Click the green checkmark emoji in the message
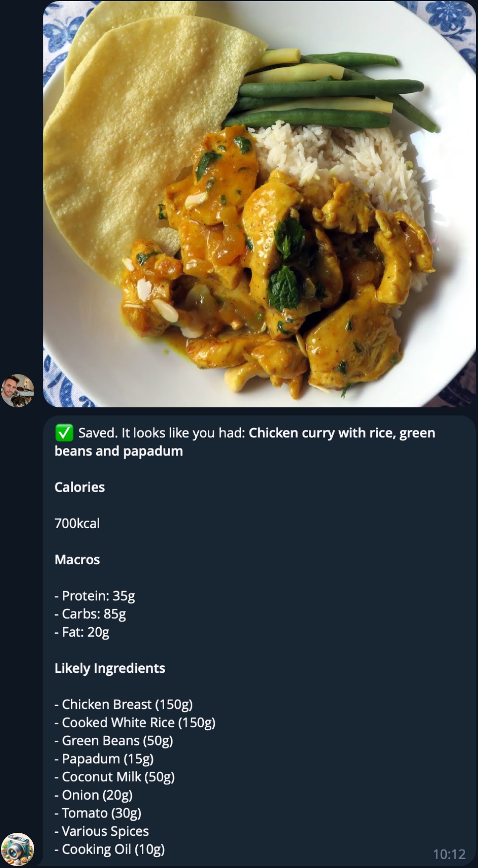 tap(63, 432)
